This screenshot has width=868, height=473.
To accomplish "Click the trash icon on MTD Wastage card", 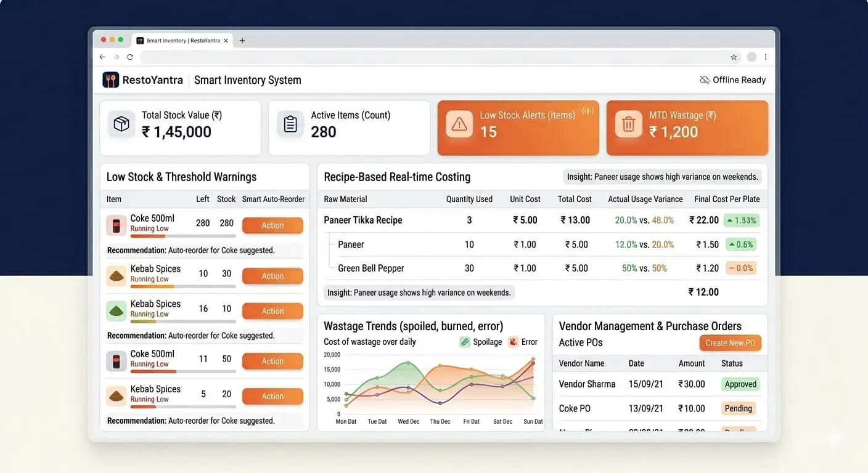I will point(628,124).
